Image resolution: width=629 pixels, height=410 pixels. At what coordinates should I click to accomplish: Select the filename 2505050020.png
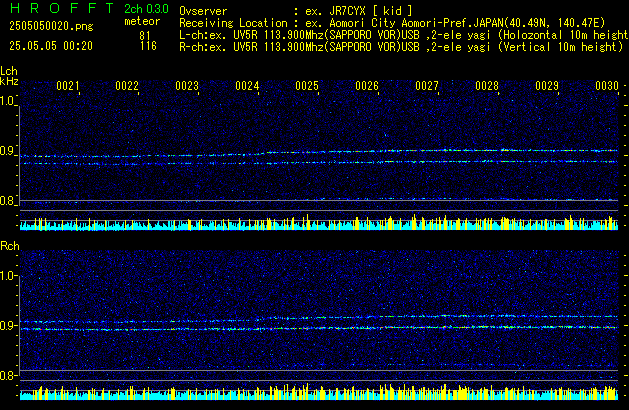click(x=51, y=26)
